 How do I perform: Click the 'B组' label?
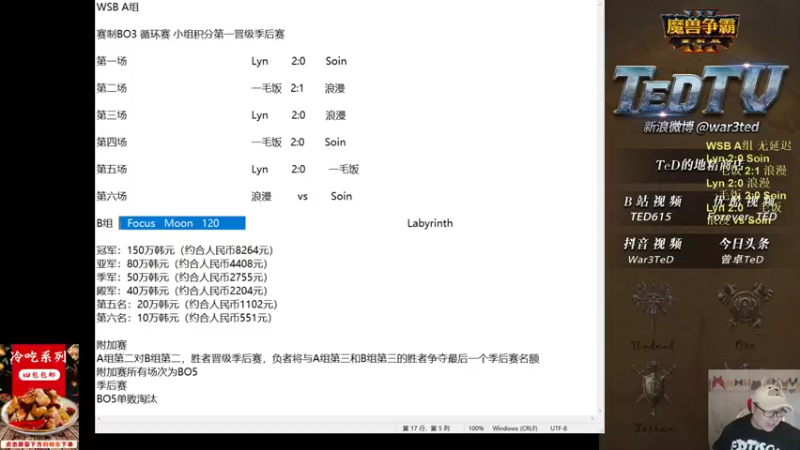pos(105,223)
